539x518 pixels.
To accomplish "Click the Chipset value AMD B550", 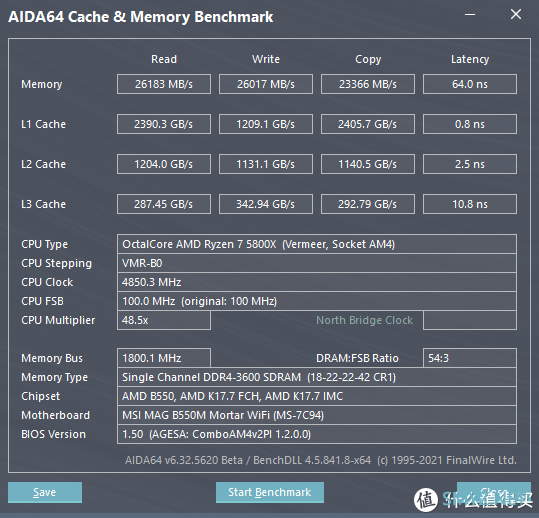I will coord(317,396).
